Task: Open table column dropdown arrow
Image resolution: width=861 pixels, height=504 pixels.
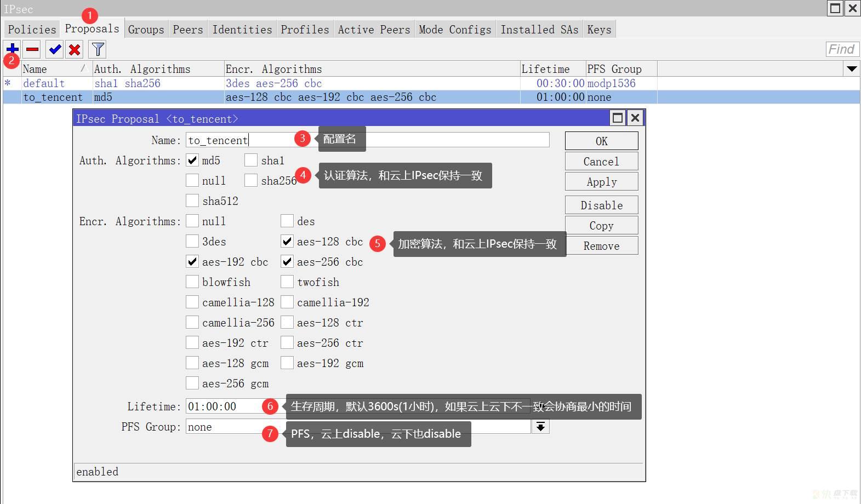Action: [852, 69]
